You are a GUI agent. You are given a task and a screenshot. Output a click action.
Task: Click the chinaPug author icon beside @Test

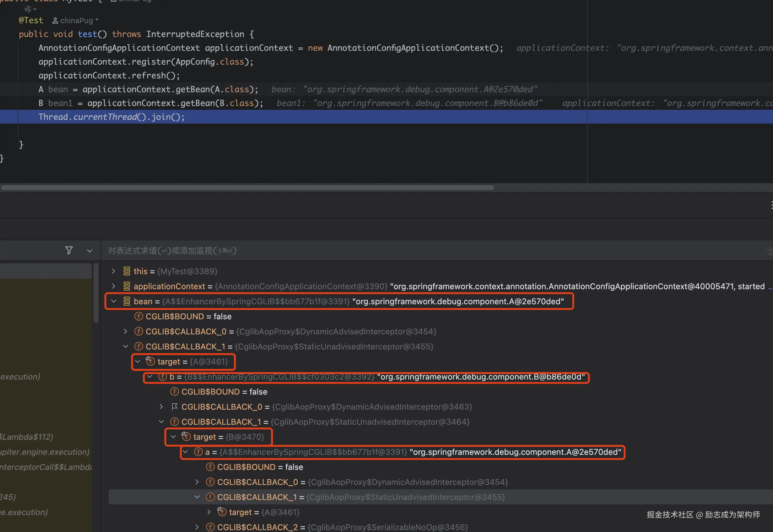[x=55, y=21]
